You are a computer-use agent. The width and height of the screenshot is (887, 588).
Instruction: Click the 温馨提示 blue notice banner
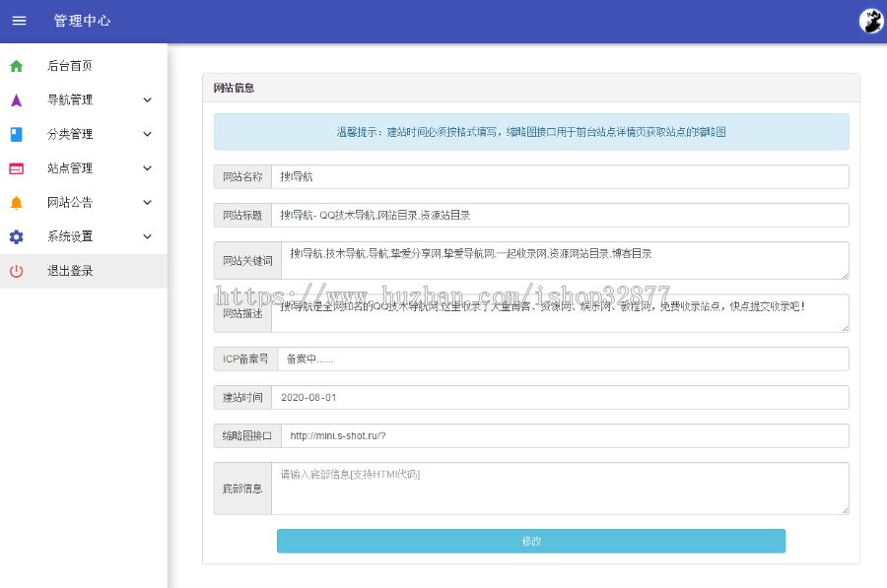tap(531, 132)
